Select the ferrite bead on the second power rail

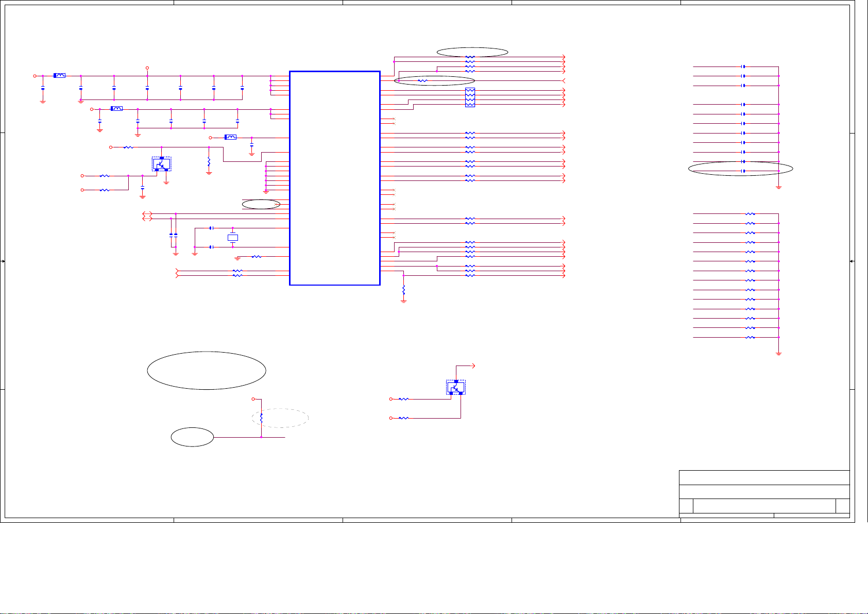(x=117, y=109)
